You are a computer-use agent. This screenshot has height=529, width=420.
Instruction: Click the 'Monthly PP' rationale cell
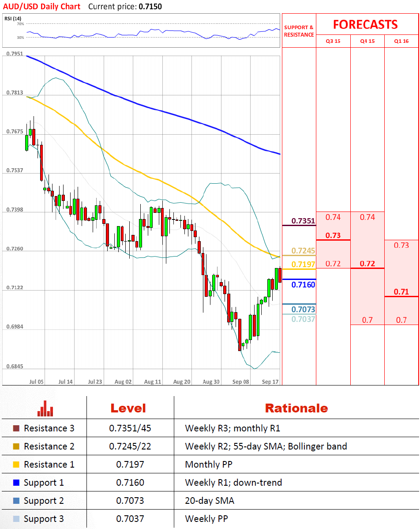(209, 465)
